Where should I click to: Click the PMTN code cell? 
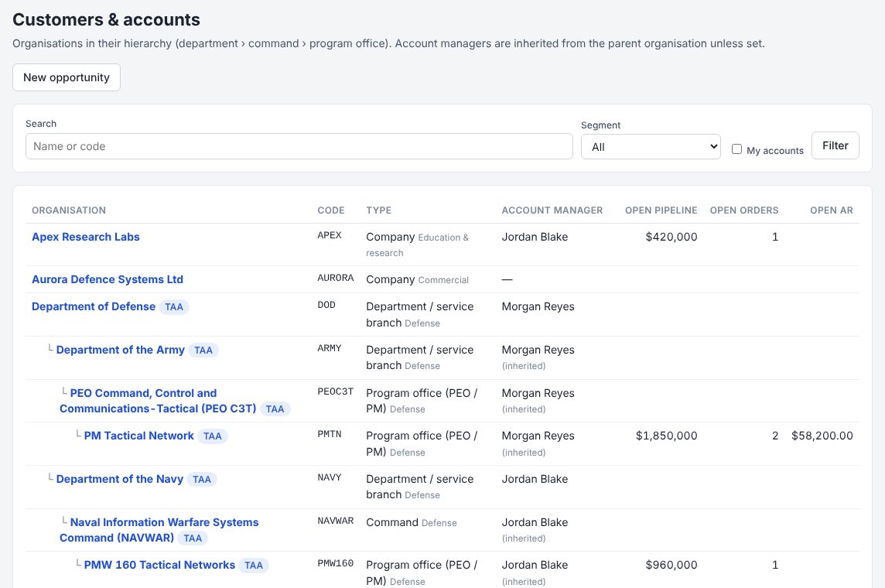[330, 434]
